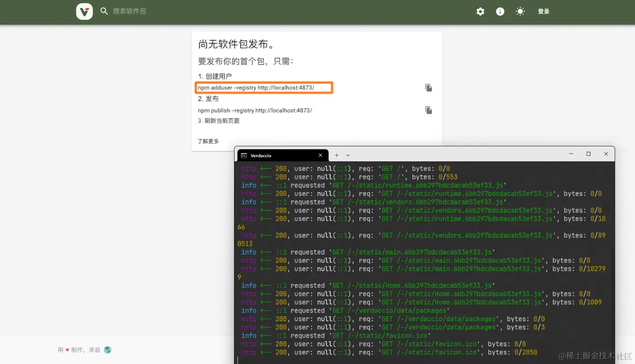The image size is (635, 364).
Task: Click the terminal window scrollbar
Action: pos(613,304)
